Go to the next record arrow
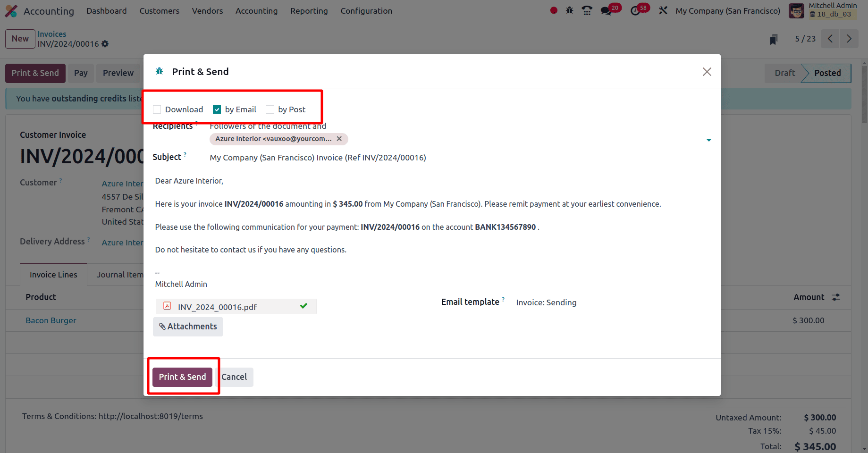 [849, 39]
